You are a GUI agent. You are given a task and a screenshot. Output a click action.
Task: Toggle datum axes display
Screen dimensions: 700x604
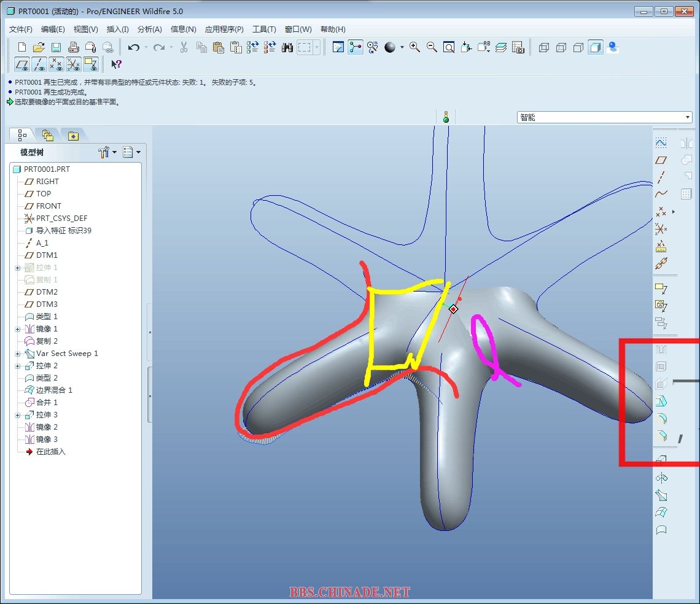pos(39,64)
